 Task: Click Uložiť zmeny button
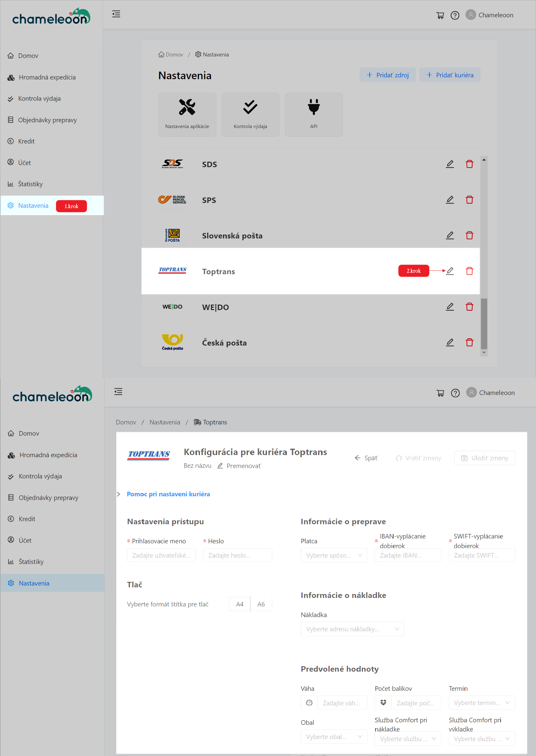tap(485, 458)
